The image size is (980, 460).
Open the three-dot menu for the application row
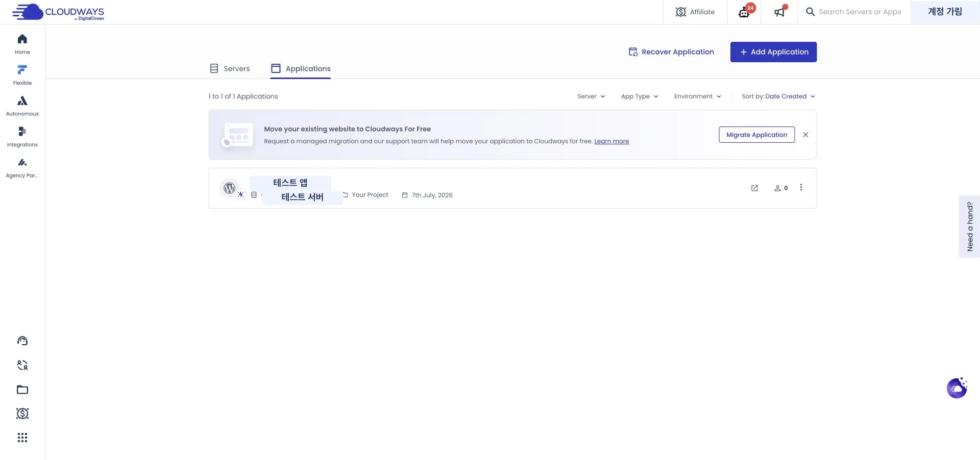click(x=801, y=188)
